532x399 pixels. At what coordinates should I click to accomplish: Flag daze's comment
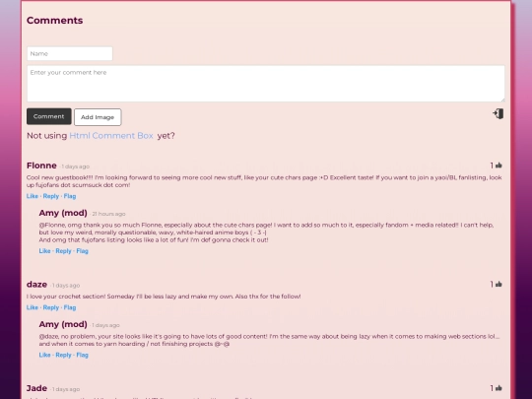click(70, 307)
